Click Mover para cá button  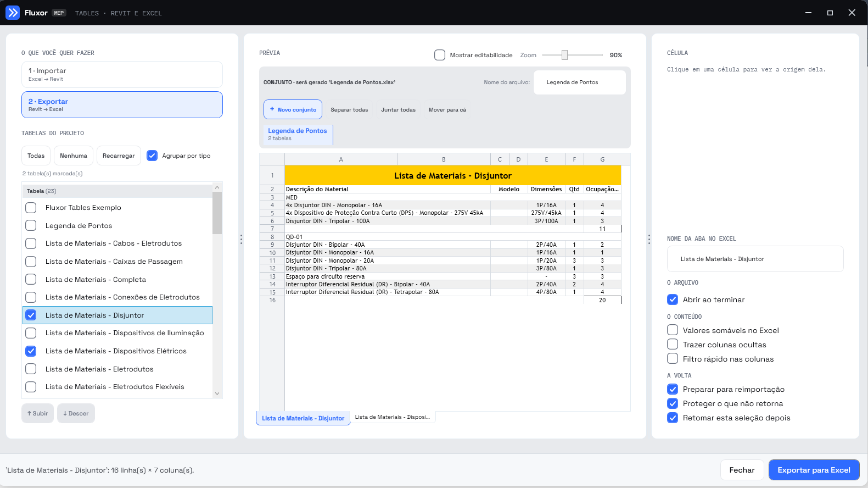[447, 109]
